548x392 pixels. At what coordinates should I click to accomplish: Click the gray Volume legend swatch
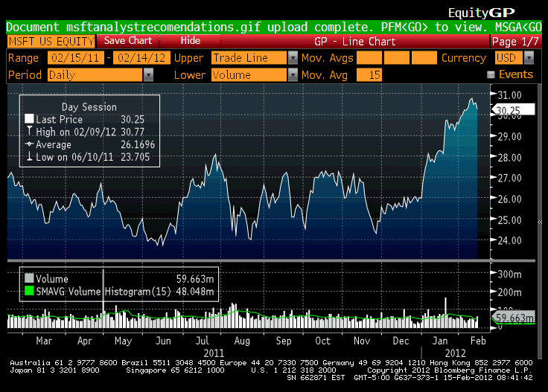(29, 278)
